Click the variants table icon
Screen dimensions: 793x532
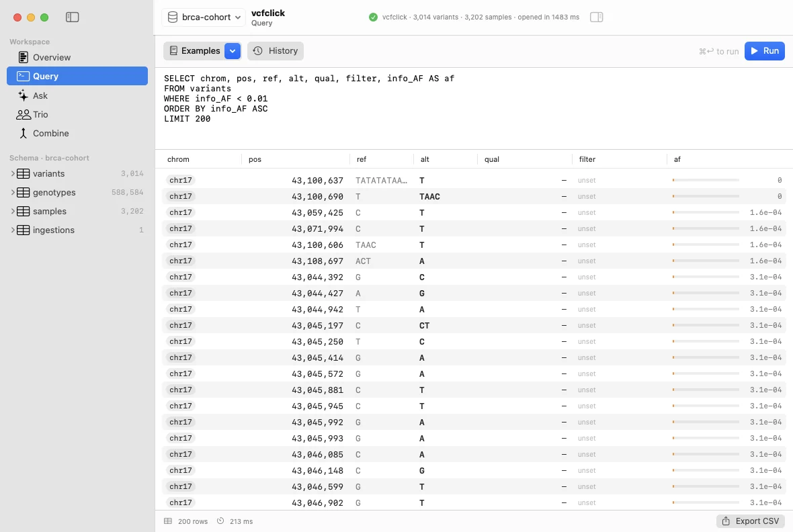(x=24, y=173)
